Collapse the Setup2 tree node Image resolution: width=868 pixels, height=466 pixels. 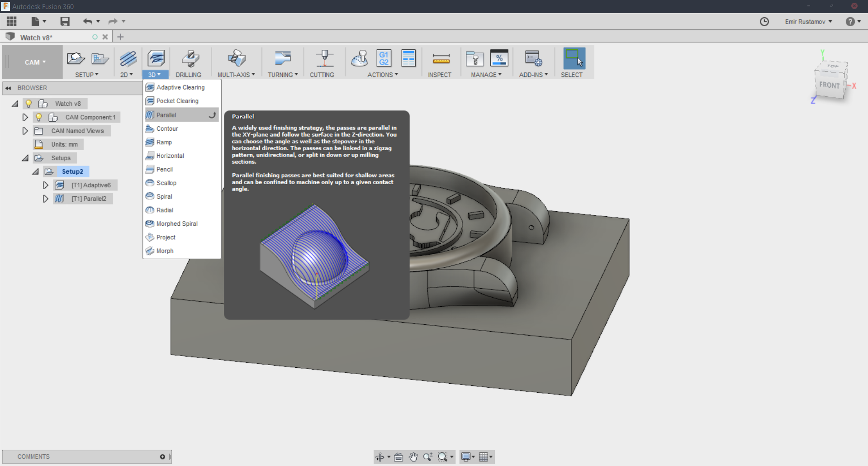coord(35,171)
